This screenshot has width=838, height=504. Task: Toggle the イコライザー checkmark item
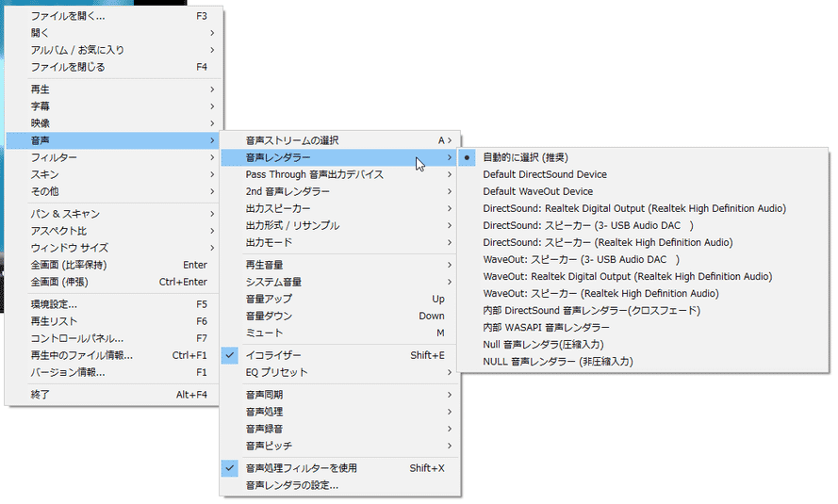click(x=273, y=355)
